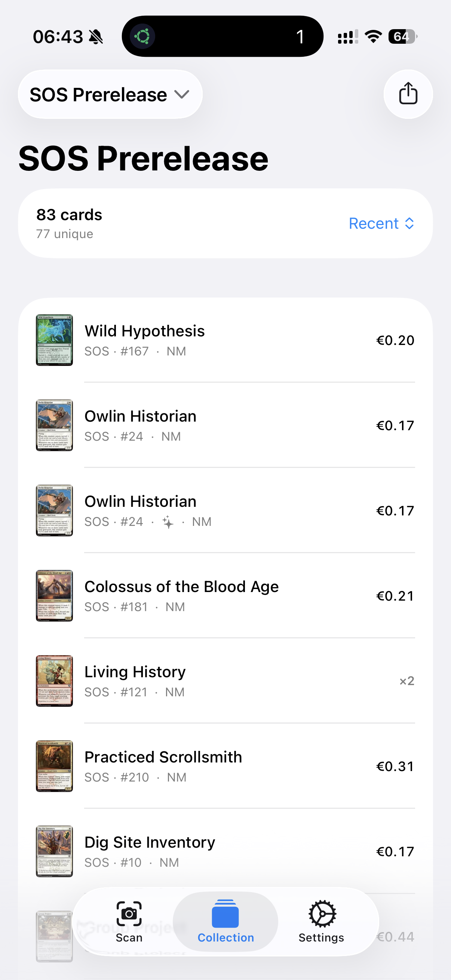Open the Wild Hypothesis card thumbnail
The image size is (451, 980).
pyautogui.click(x=55, y=340)
